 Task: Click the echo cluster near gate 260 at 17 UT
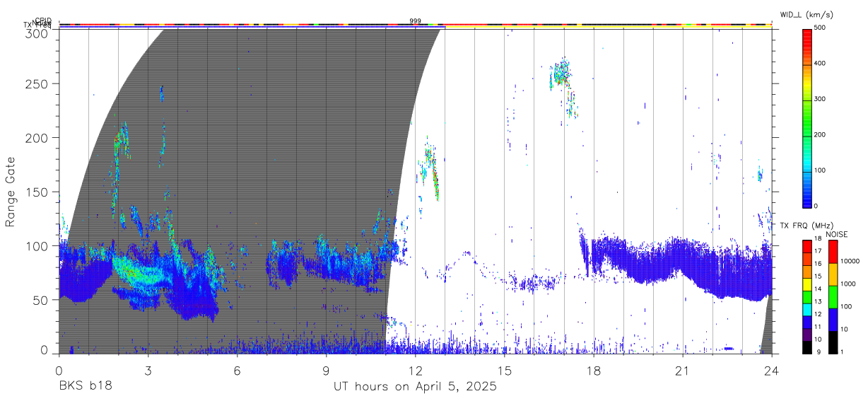tap(561, 74)
